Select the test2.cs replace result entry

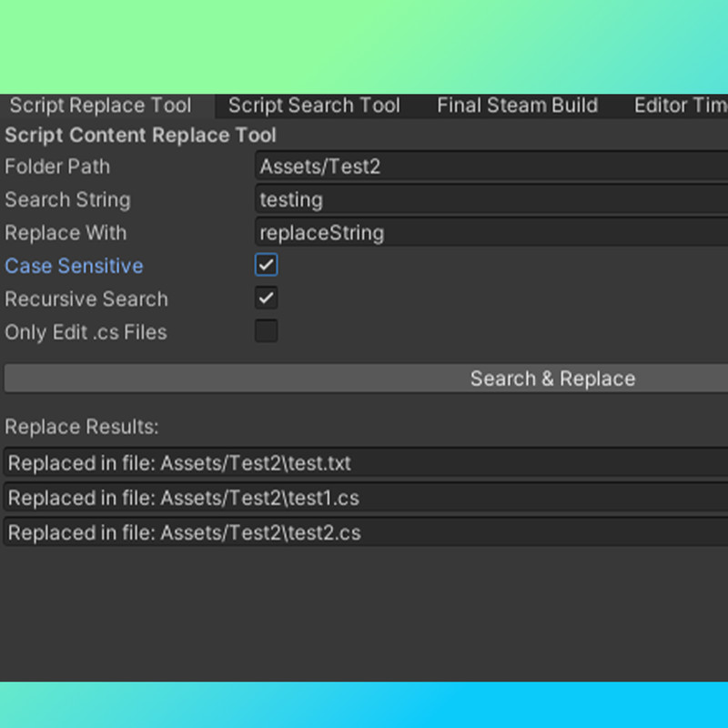click(x=364, y=533)
